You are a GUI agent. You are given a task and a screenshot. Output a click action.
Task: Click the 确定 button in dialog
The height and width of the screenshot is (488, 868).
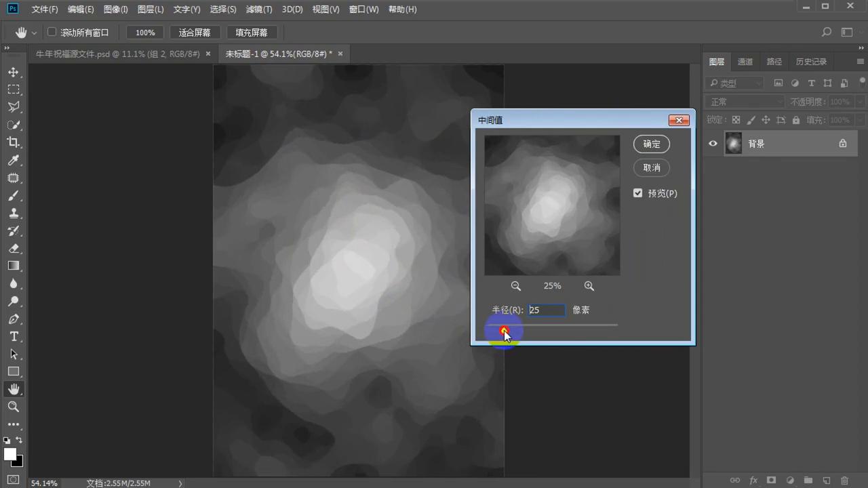tap(651, 144)
